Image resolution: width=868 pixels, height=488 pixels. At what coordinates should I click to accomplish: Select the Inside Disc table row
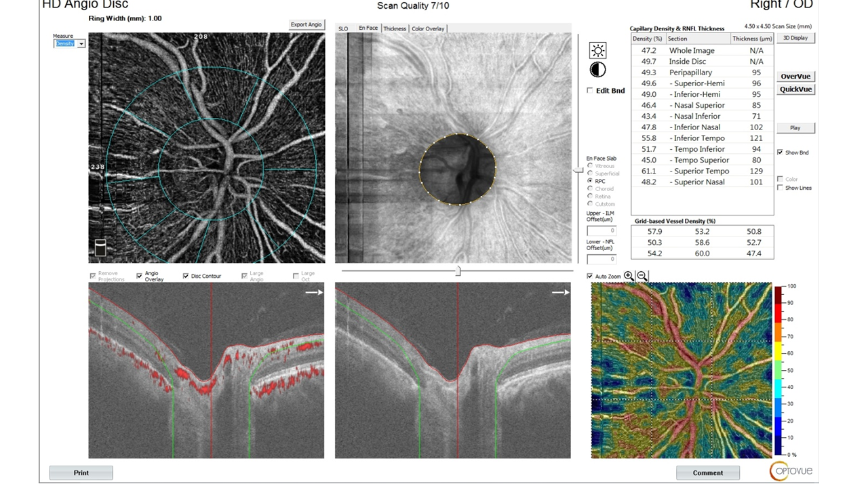click(703, 61)
